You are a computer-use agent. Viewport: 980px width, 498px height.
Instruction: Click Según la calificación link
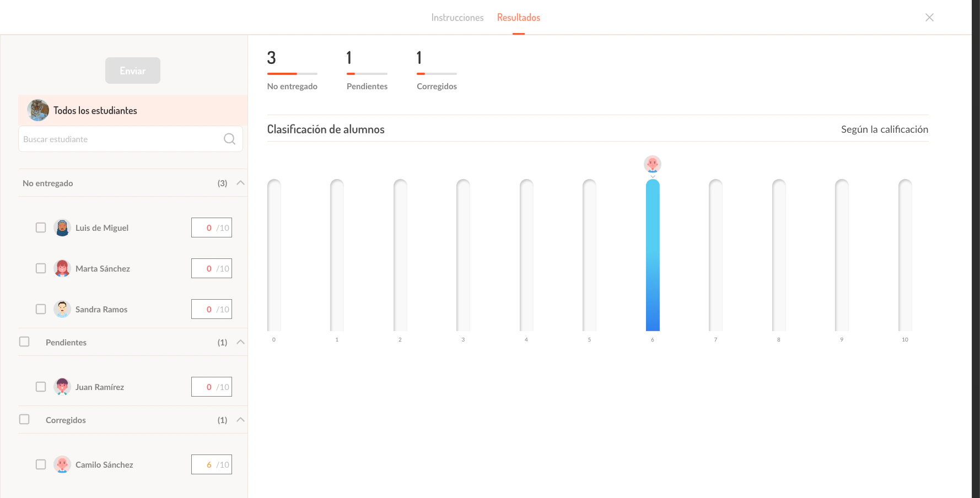click(885, 129)
